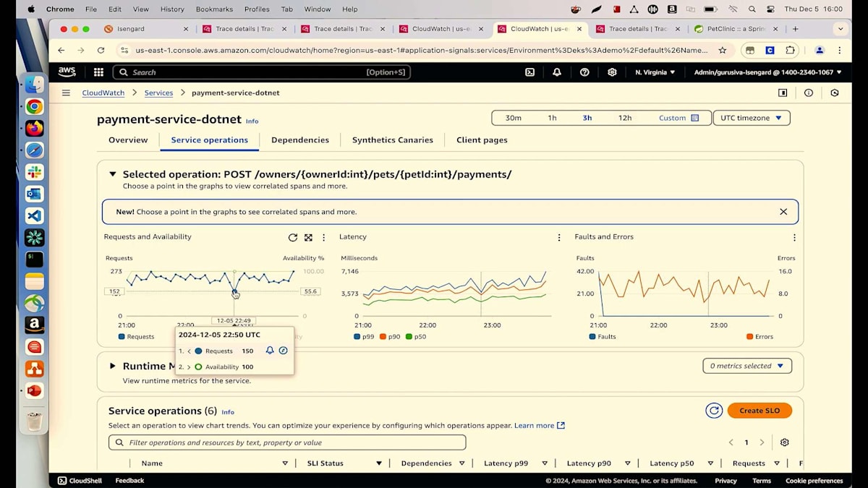Open Finder from the dock

click(x=34, y=85)
